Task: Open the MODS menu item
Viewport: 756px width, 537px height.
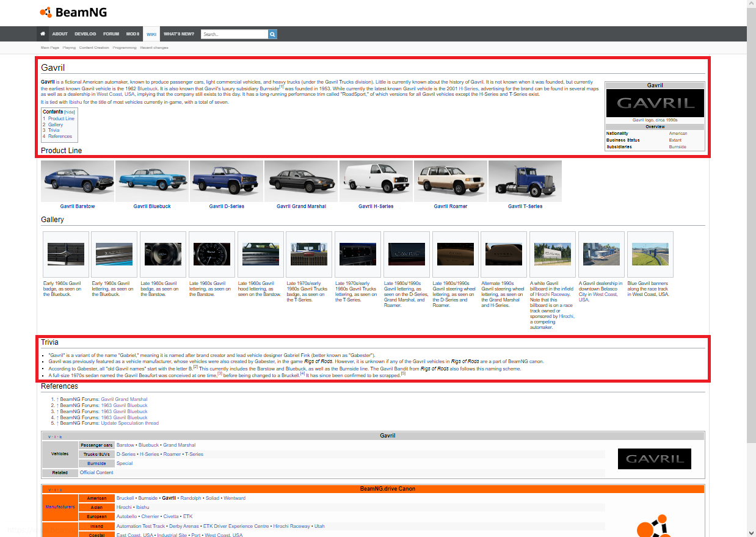Action: click(x=133, y=34)
